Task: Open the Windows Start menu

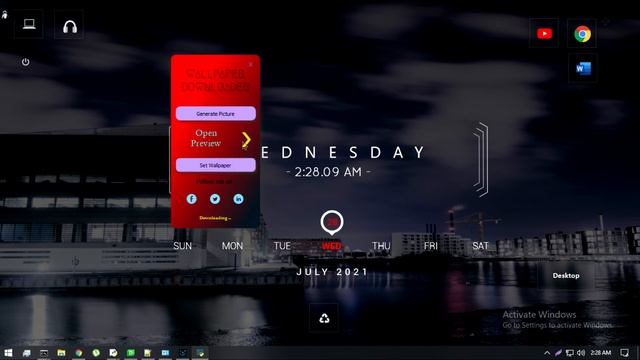Action: [x=8, y=353]
